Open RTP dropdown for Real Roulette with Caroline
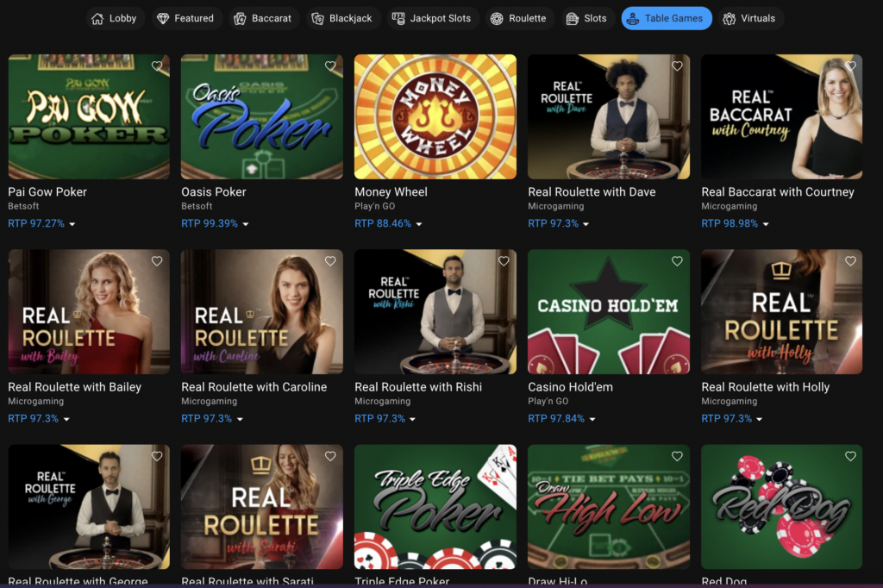883x588 pixels. tap(212, 418)
